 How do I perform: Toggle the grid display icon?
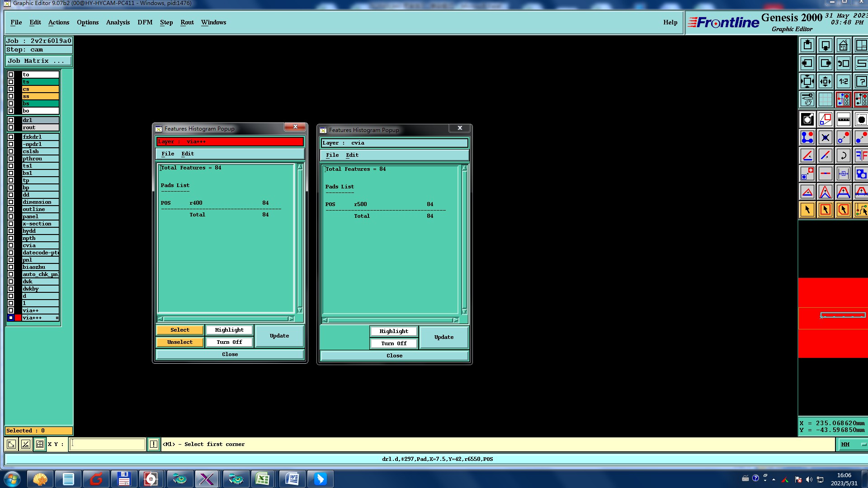tap(825, 99)
